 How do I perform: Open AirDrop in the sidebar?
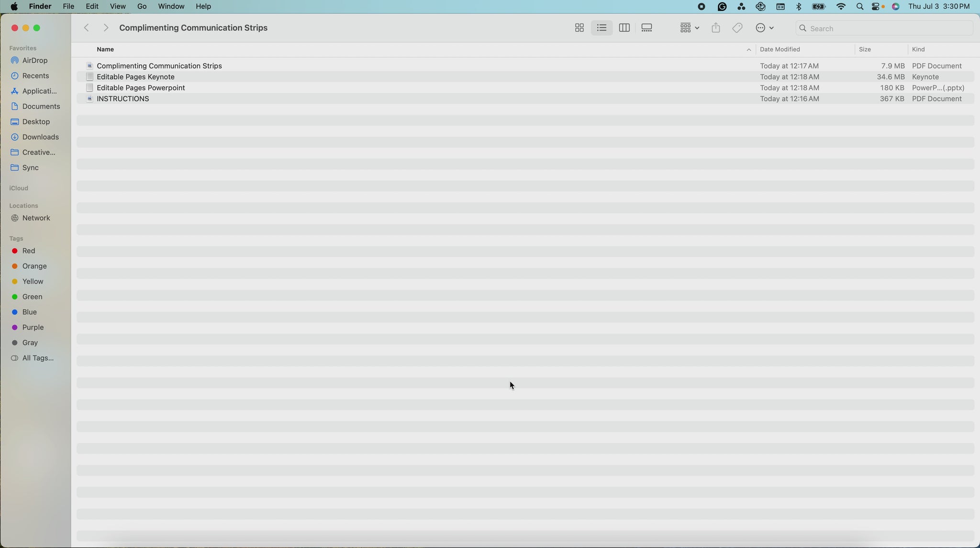pos(34,61)
